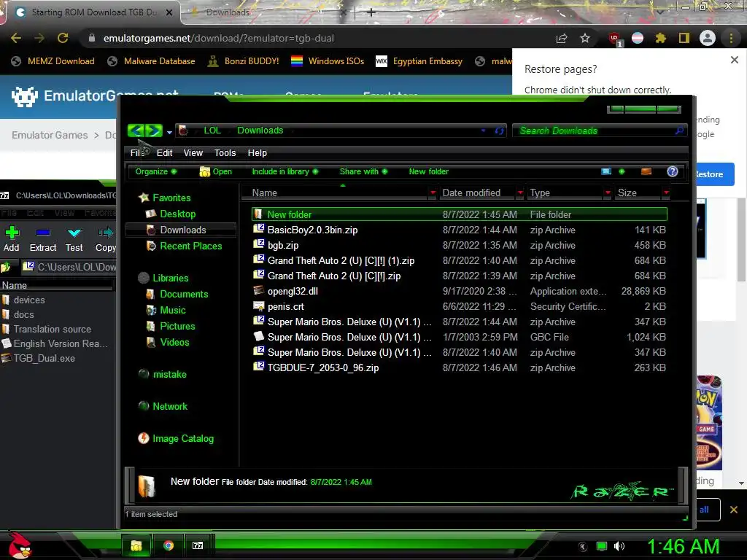Screen dimensions: 747x560
Task: Open the File menu in Explorer
Action: [138, 153]
